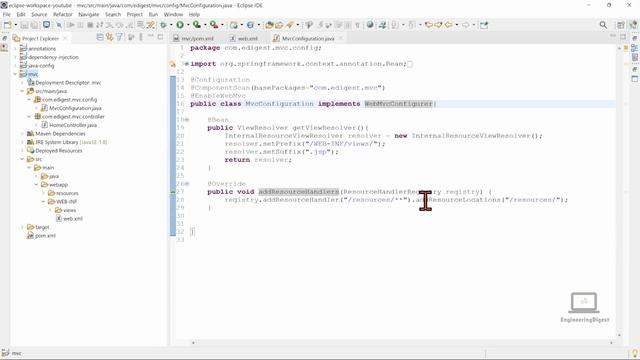Open the File menu

click(x=7, y=14)
